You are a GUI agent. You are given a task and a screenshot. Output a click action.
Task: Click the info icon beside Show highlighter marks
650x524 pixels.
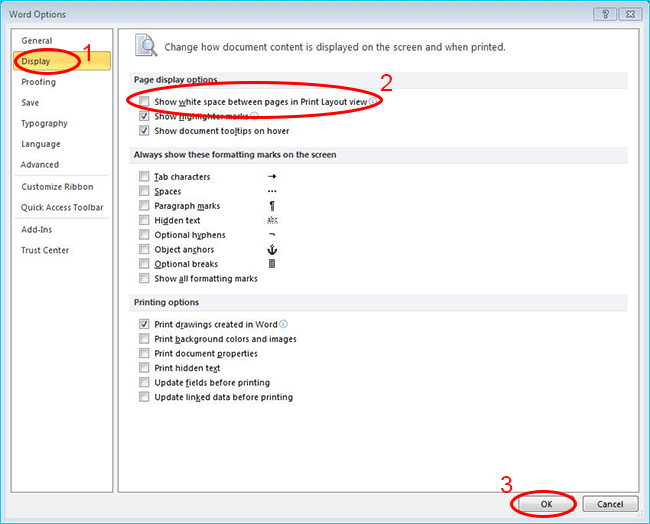tap(254, 116)
